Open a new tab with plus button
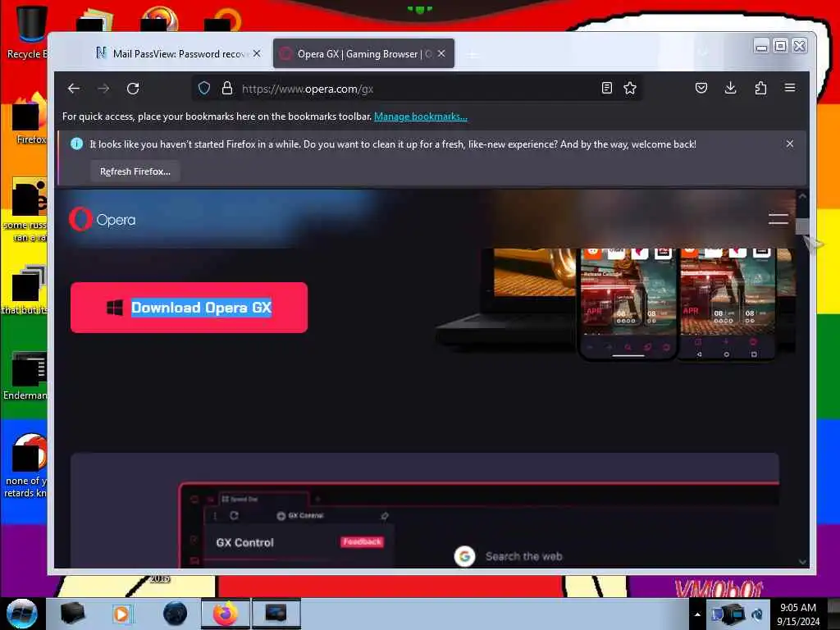 pyautogui.click(x=472, y=55)
